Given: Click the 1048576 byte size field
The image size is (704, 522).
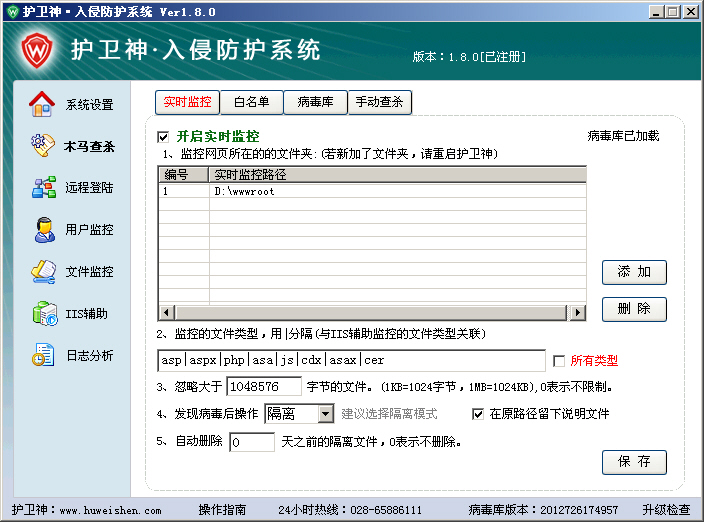Looking at the screenshot, I should 264,387.
